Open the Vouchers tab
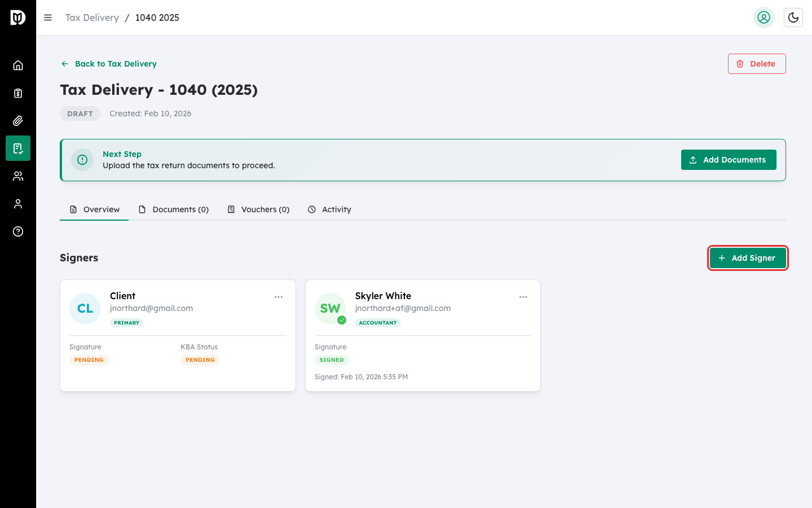The height and width of the screenshot is (508, 812). click(x=258, y=209)
